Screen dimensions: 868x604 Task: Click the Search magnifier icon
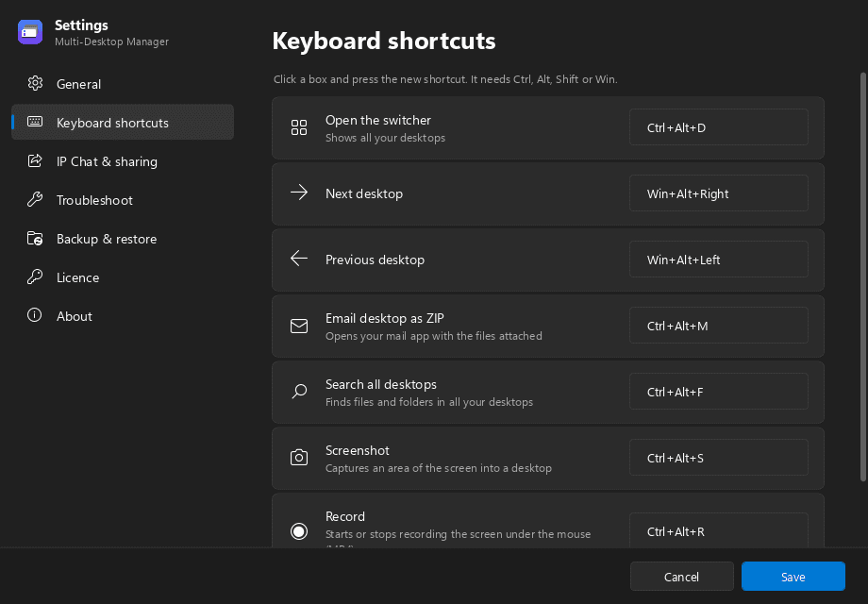pyautogui.click(x=299, y=392)
